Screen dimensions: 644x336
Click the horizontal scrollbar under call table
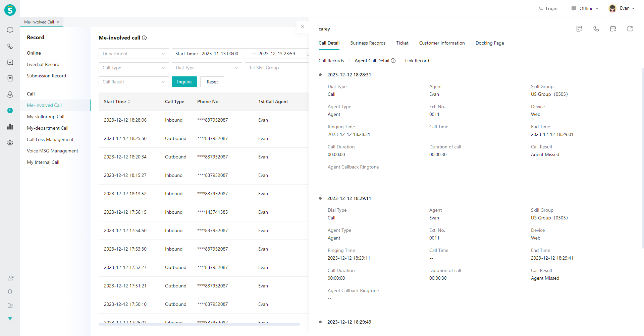click(x=199, y=324)
